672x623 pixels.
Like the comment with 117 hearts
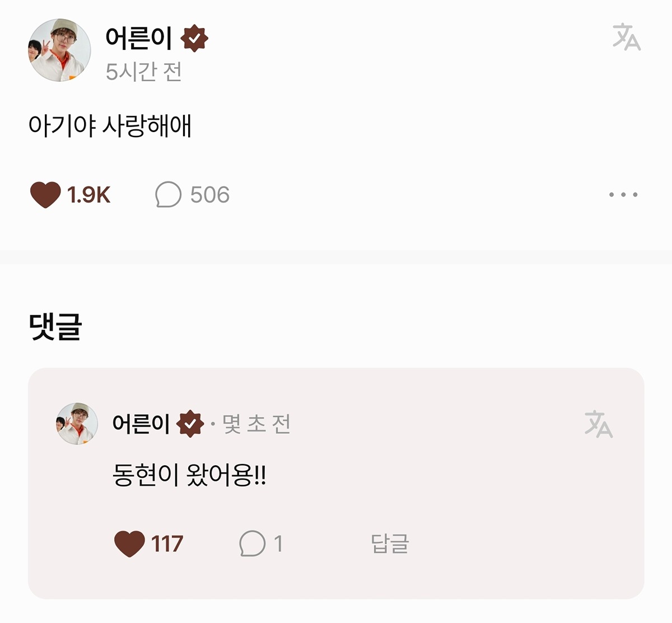click(x=129, y=544)
